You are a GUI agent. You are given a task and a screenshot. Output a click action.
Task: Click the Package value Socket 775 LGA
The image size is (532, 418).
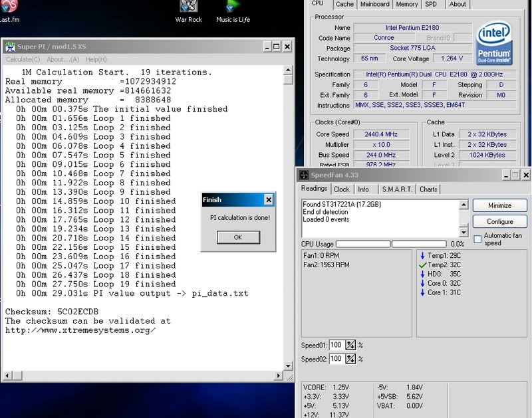click(x=412, y=48)
